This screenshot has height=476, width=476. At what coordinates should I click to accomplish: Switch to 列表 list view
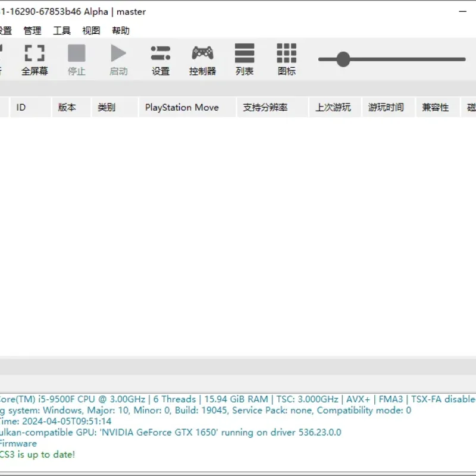coord(245,59)
